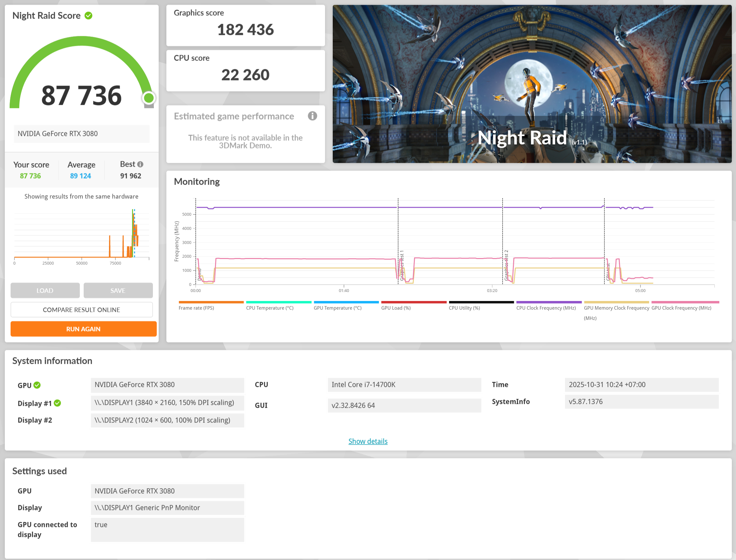
Task: Click green check icon beside GPU label
Action: point(37,385)
